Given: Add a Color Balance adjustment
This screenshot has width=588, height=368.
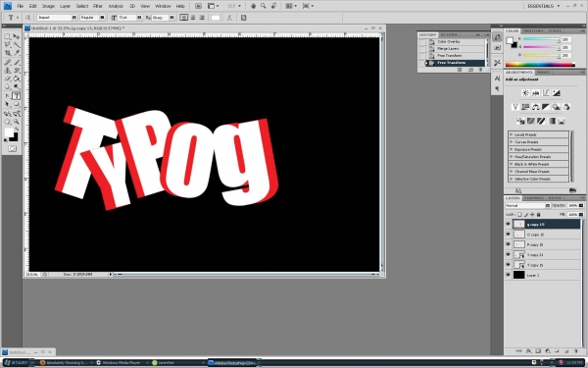Looking at the screenshot, I should [x=535, y=107].
